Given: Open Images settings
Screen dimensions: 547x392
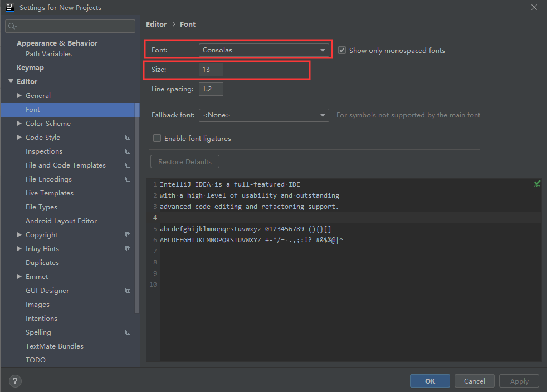Looking at the screenshot, I should pyautogui.click(x=37, y=305).
